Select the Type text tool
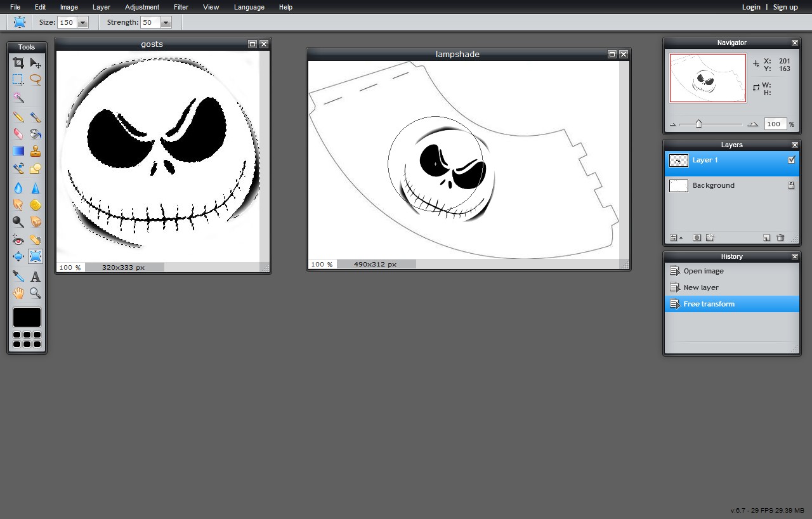 [x=36, y=277]
